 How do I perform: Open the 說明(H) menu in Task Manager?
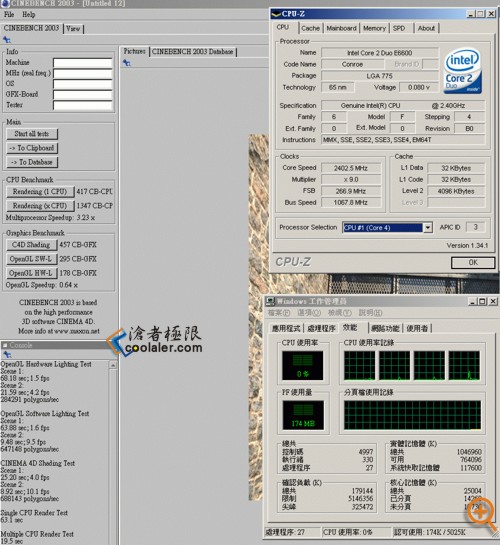click(x=370, y=313)
